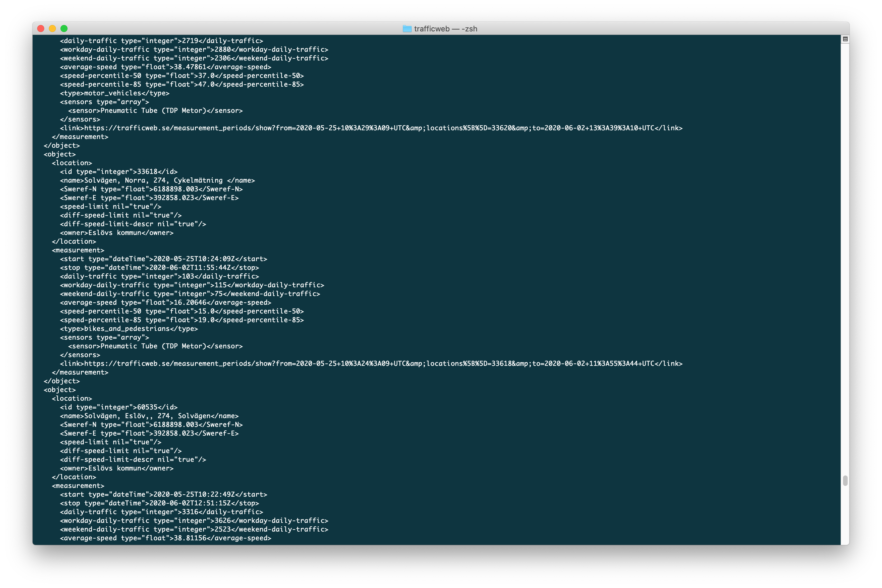
Task: Click name line "Solvägen, Norra, 274, Cykelmätning"
Action: point(158,180)
